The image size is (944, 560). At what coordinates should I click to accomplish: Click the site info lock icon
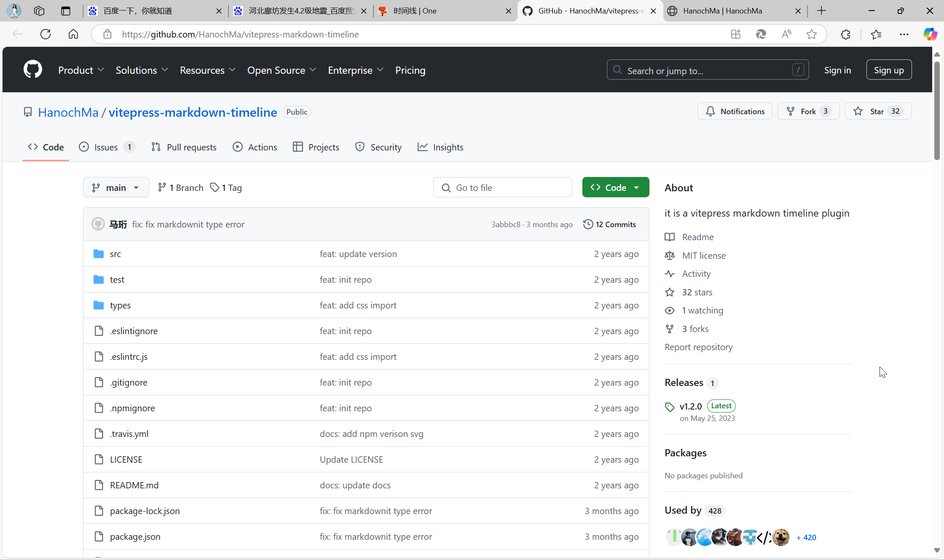(x=107, y=34)
